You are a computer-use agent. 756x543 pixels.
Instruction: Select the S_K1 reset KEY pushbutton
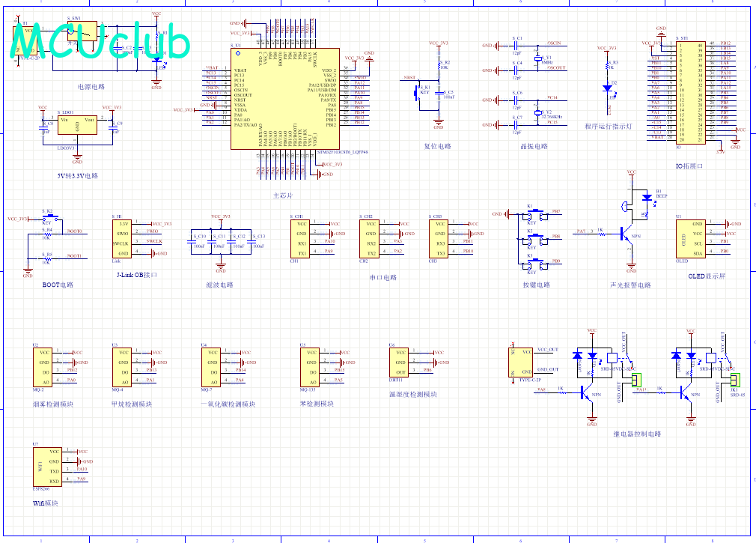point(417,93)
